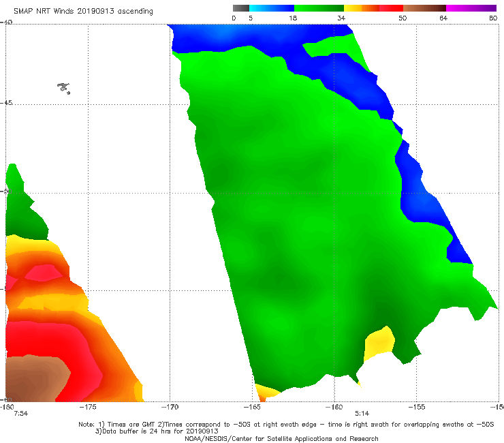Click the longitude label '-170'

(170, 407)
